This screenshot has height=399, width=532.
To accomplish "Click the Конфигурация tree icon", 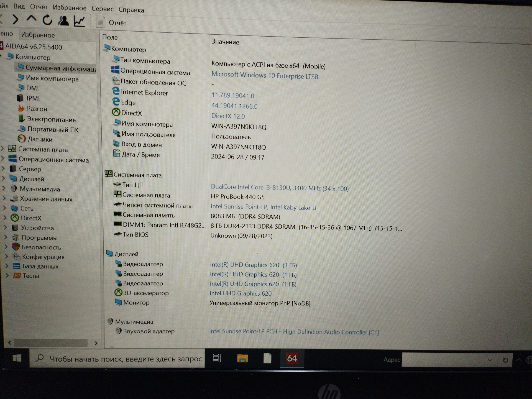I will 17,257.
